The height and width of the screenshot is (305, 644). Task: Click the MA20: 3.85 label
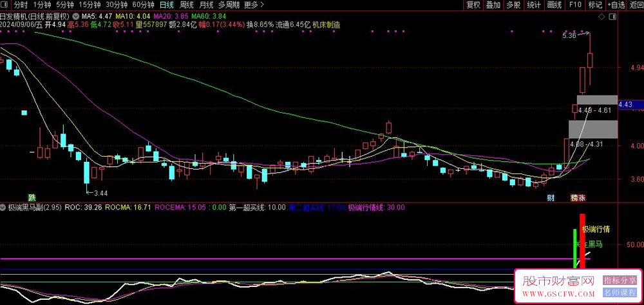click(171, 17)
